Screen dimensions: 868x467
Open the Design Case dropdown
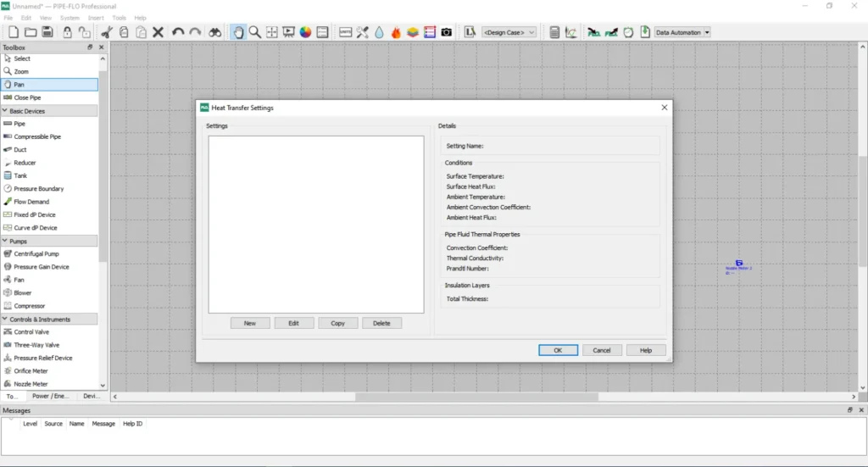(x=509, y=32)
